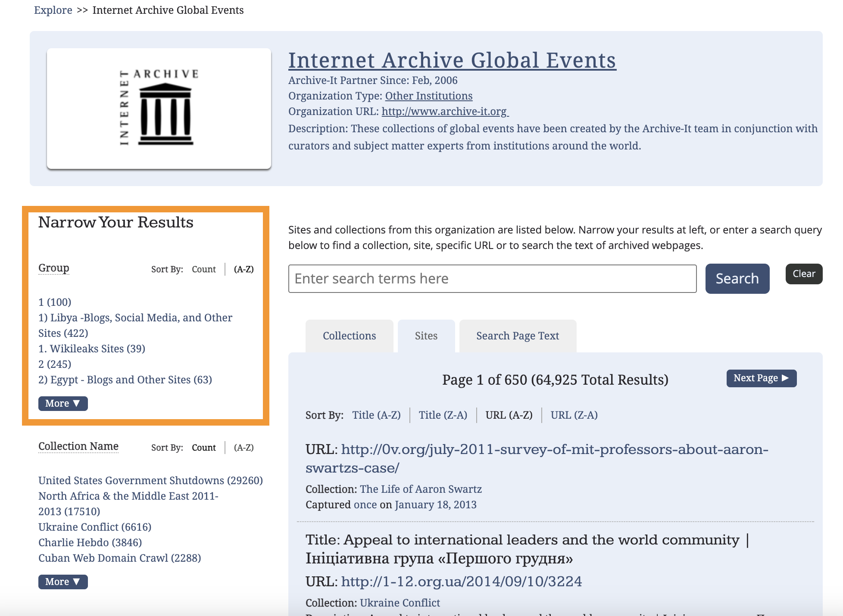Switch to the Collections tab

point(349,336)
